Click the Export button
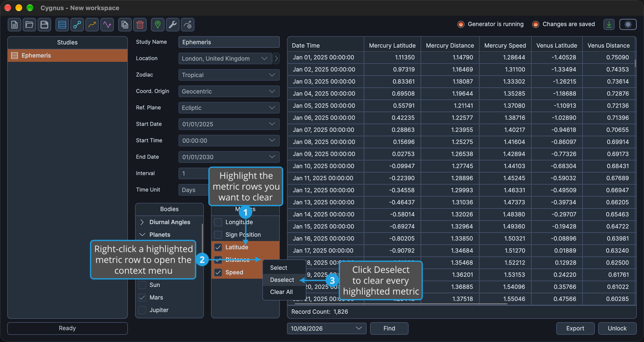The width and height of the screenshot is (644, 342). click(x=575, y=328)
